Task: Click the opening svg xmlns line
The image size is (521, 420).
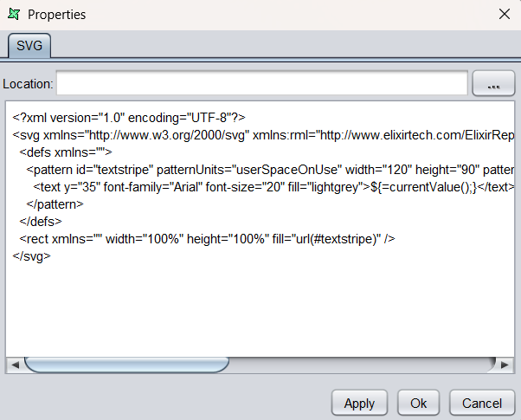Action: pyautogui.click(x=263, y=135)
